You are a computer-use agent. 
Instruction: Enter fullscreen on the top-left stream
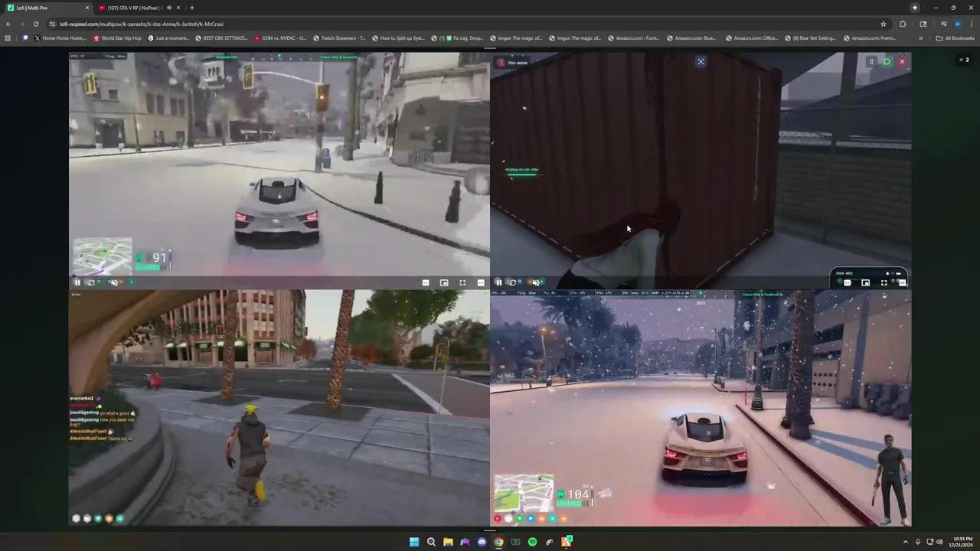point(462,282)
